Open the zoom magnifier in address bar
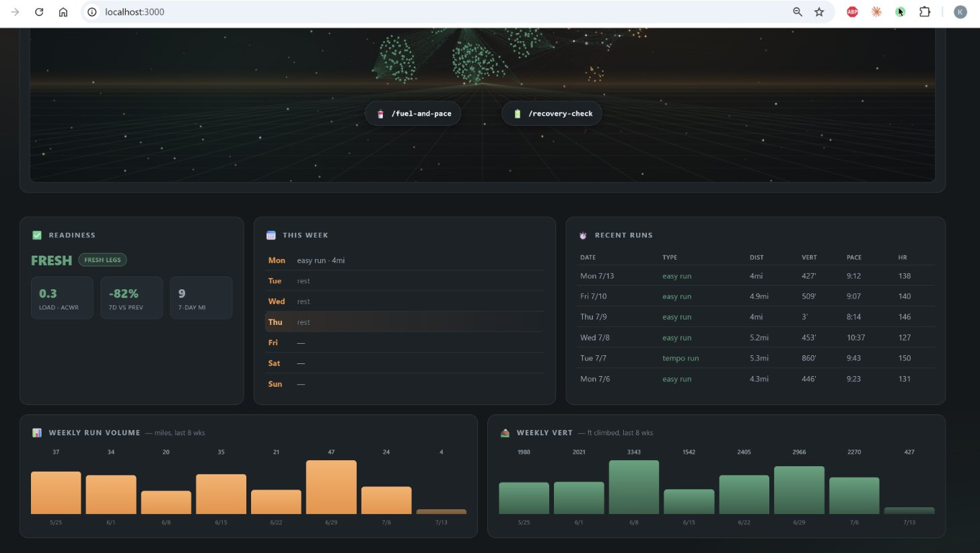This screenshot has height=553, width=980. pyautogui.click(x=798, y=12)
